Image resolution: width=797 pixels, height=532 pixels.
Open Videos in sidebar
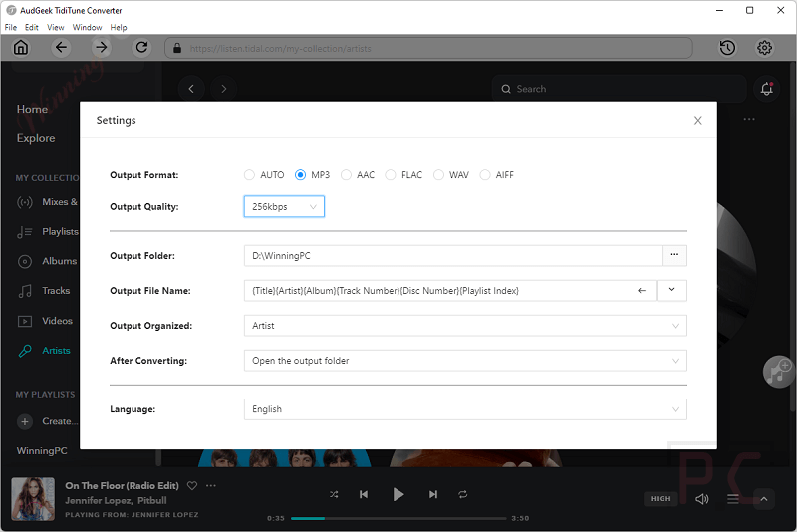45,321
